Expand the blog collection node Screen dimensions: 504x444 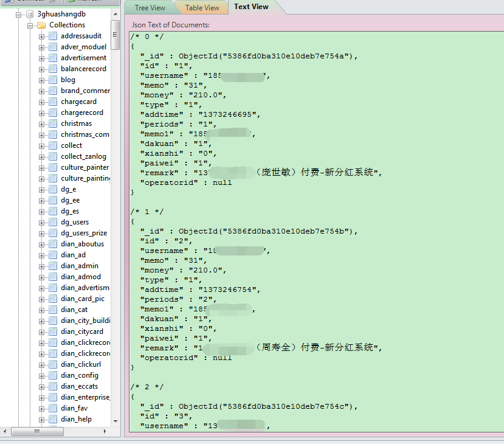point(41,80)
